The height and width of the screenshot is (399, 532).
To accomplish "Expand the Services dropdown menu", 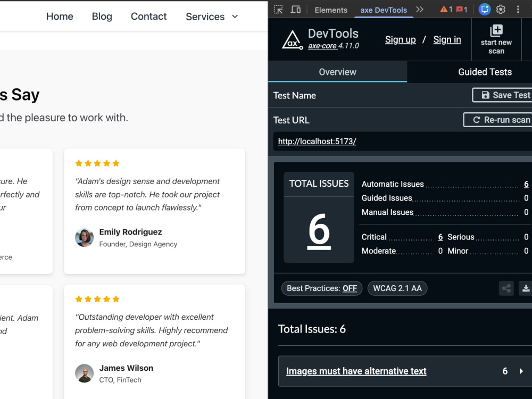I will pos(212,16).
